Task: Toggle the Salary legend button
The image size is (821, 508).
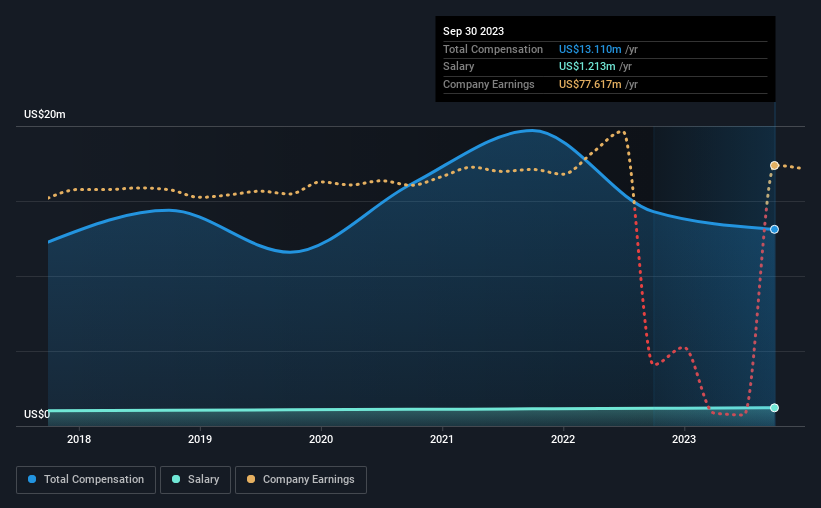Action: click(x=195, y=480)
